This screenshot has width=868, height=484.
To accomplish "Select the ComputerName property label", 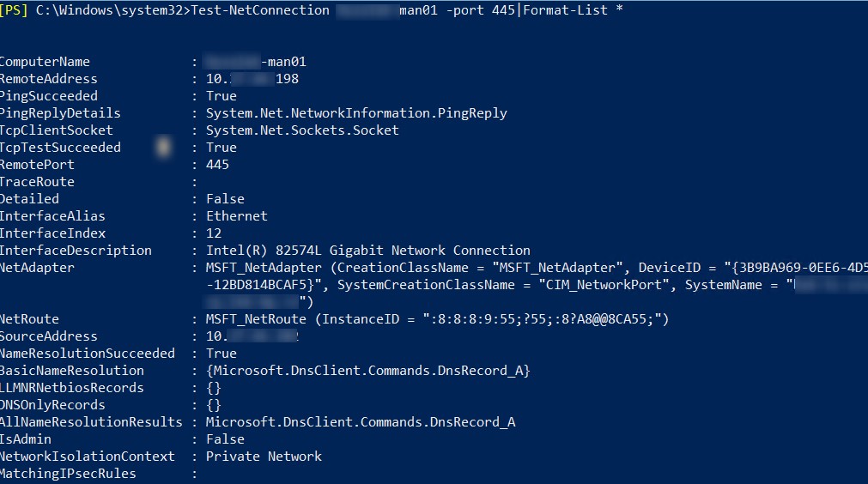I will [x=45, y=62].
